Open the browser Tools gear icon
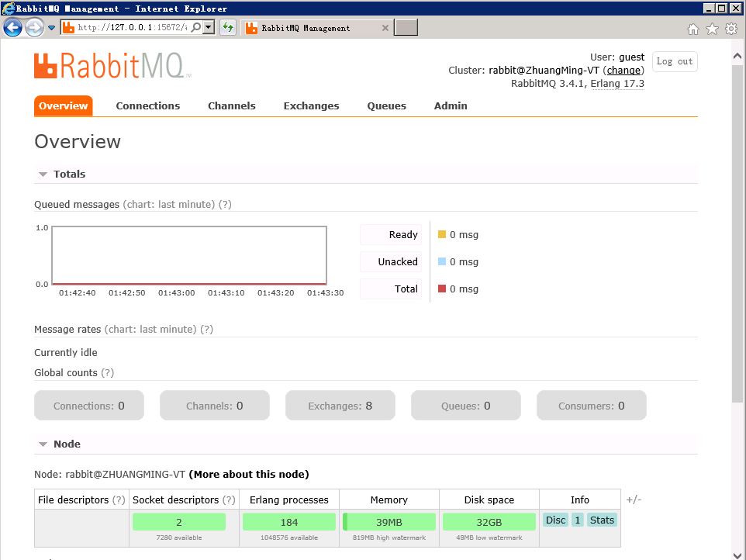The width and height of the screenshot is (746, 560). 730,29
